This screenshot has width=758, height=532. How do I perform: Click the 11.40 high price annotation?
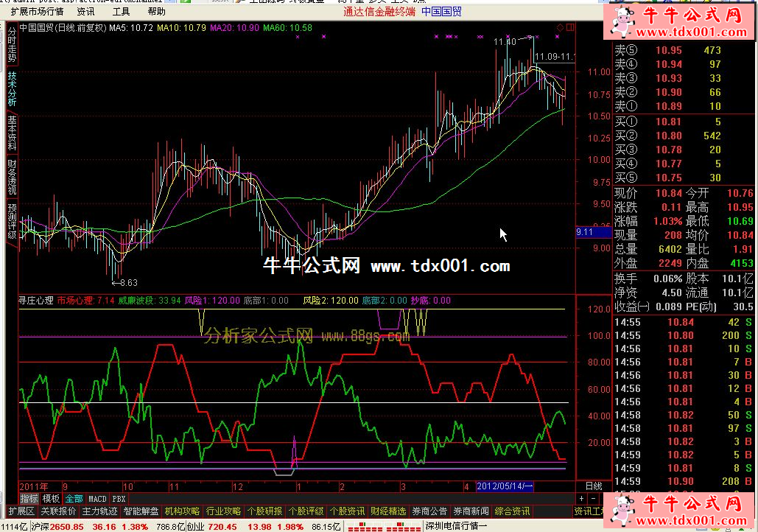[505, 42]
